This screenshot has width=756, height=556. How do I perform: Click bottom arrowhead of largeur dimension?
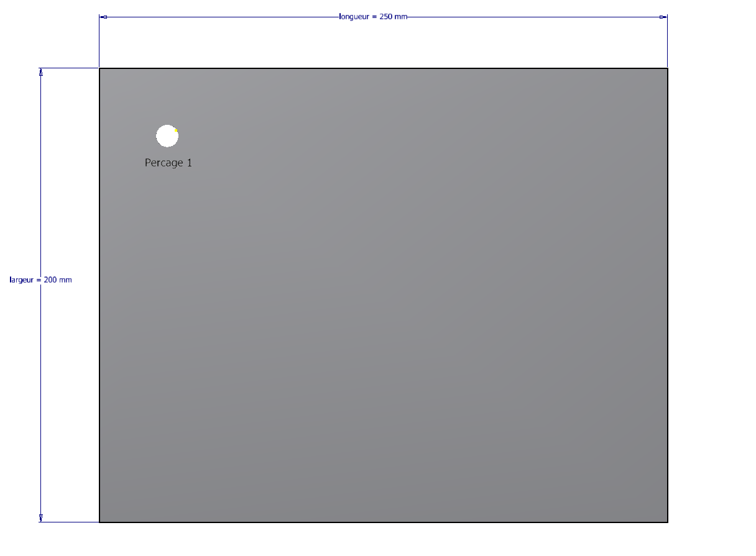tap(41, 517)
